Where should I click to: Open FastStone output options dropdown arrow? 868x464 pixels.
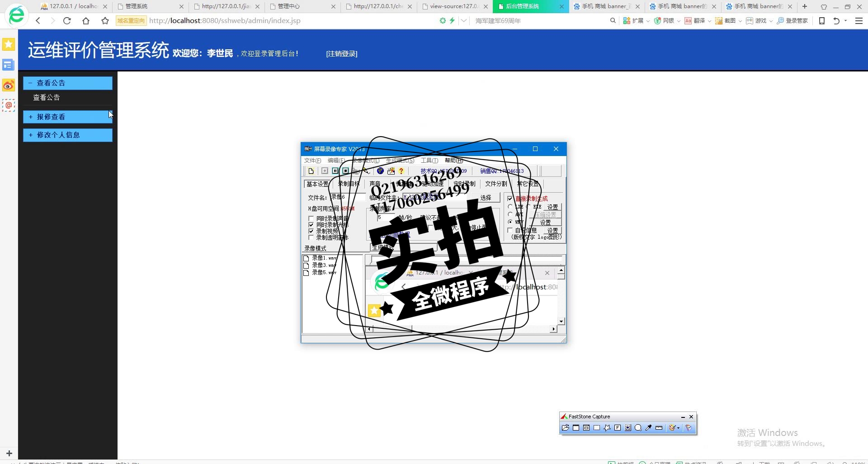pyautogui.click(x=679, y=428)
